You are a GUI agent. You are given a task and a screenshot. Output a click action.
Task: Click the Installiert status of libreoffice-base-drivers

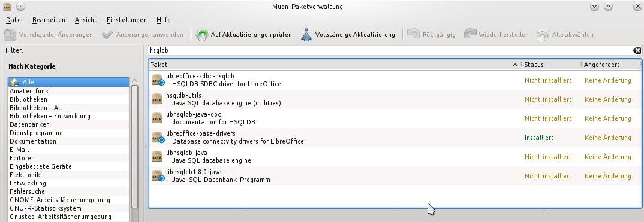(x=539, y=138)
